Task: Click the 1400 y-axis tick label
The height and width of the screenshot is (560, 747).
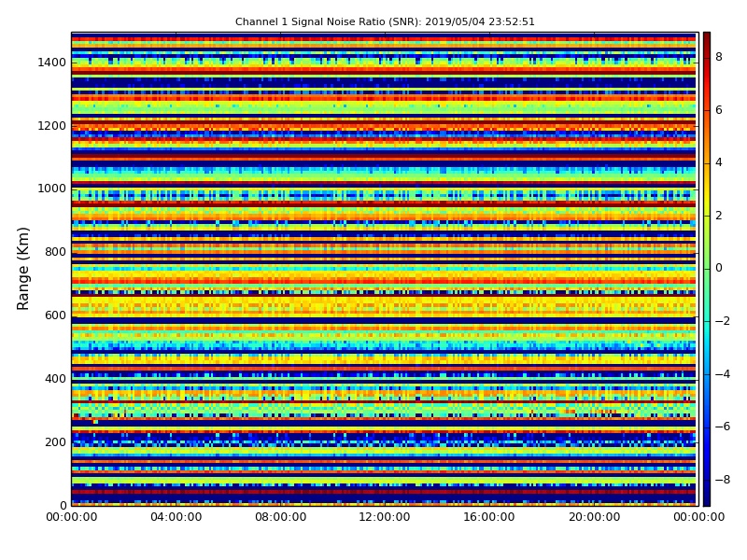Action: tap(51, 63)
